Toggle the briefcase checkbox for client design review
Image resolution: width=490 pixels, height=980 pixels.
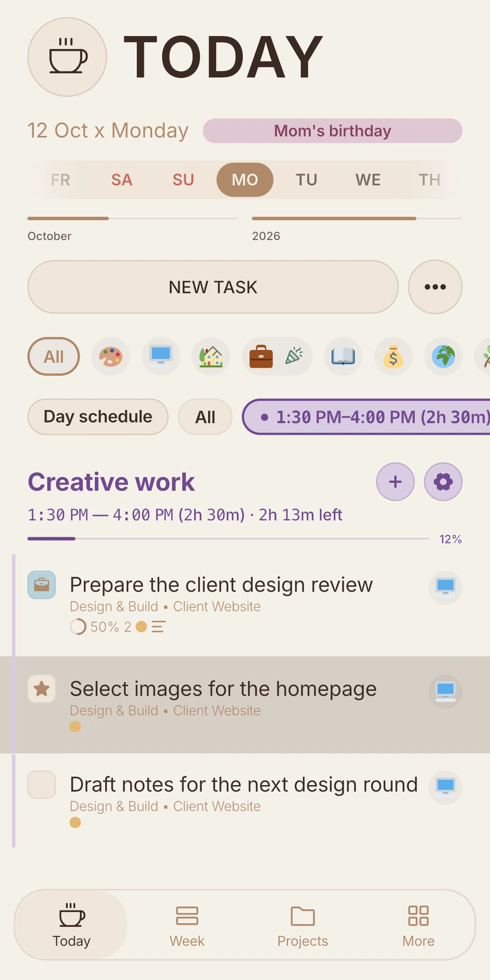[41, 585]
